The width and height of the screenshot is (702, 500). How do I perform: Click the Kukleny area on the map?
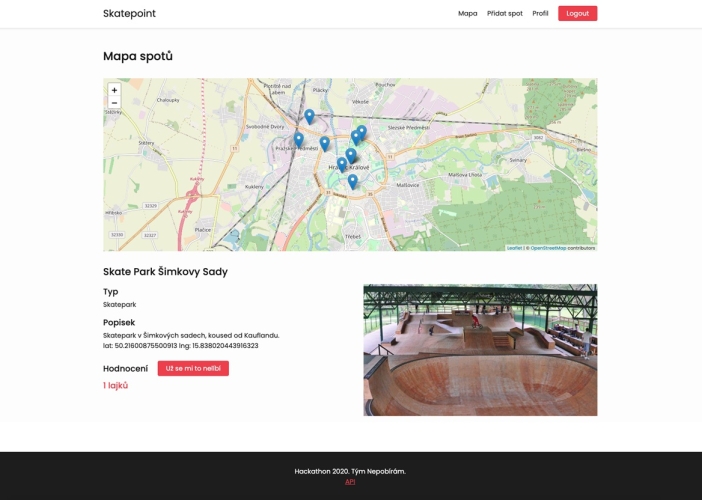point(253,186)
